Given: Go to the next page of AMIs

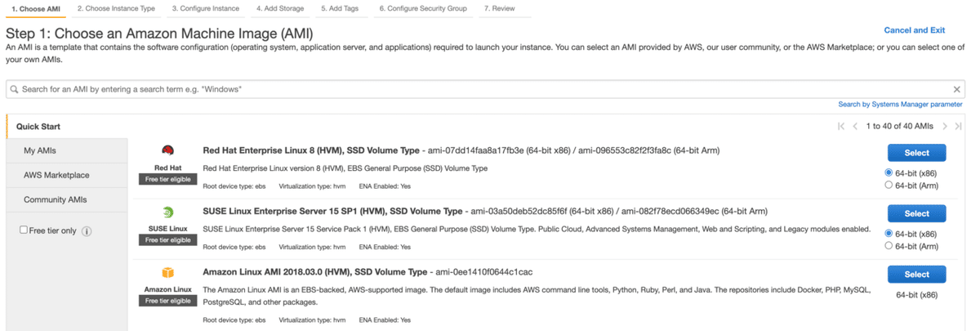Looking at the screenshot, I should pos(945,127).
